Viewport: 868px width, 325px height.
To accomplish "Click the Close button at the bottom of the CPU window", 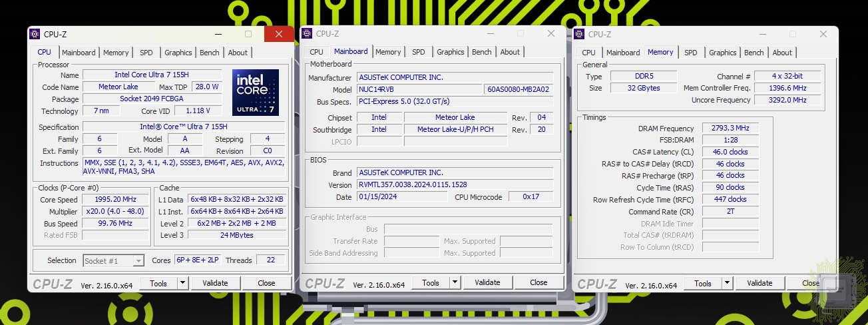I will tap(266, 283).
